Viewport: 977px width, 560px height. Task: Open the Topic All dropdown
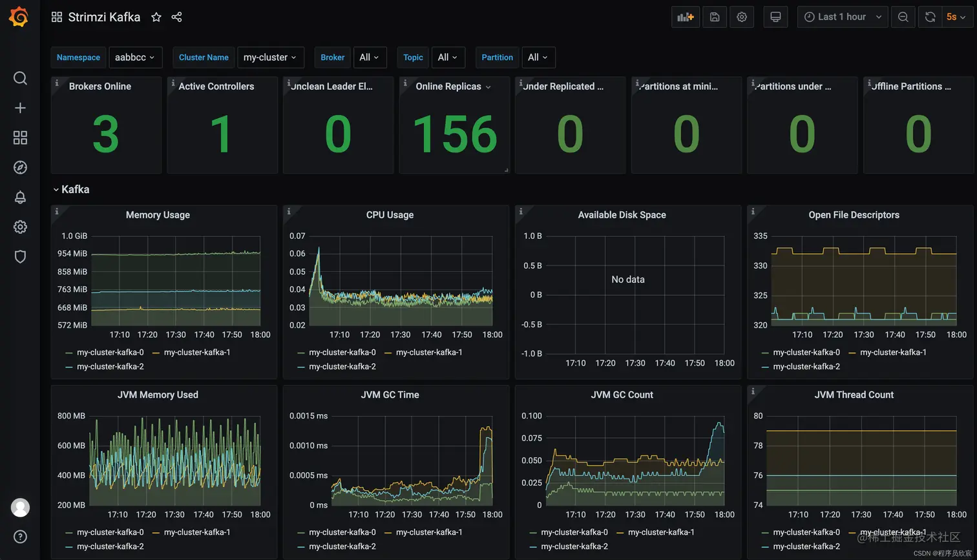point(448,57)
